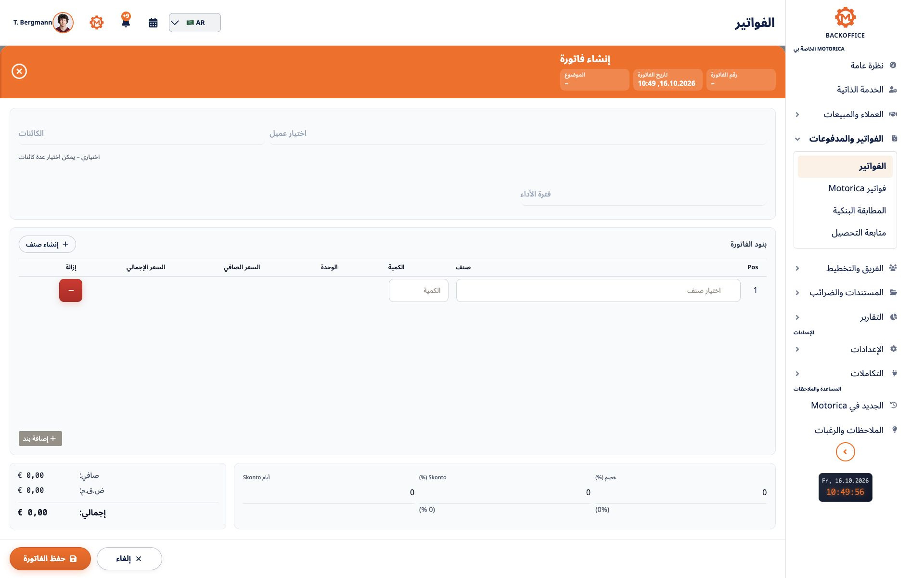The height and width of the screenshot is (578, 924).
Task: Open متابعة التحصيل submenu item
Action: coord(845,233)
